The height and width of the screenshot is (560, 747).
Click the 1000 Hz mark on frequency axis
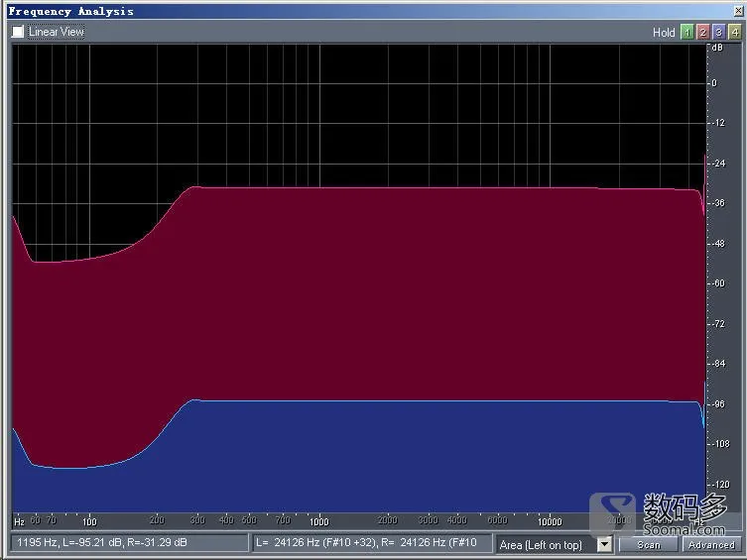[319, 521]
